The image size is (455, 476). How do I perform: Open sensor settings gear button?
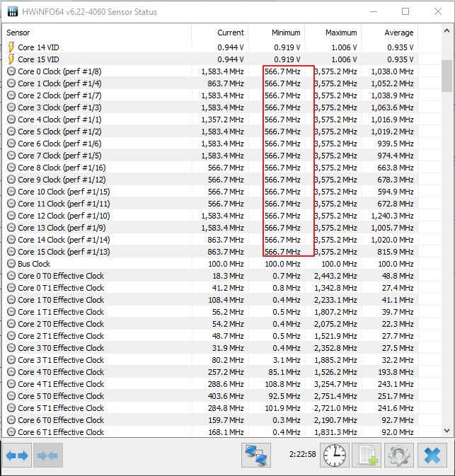[x=399, y=455]
